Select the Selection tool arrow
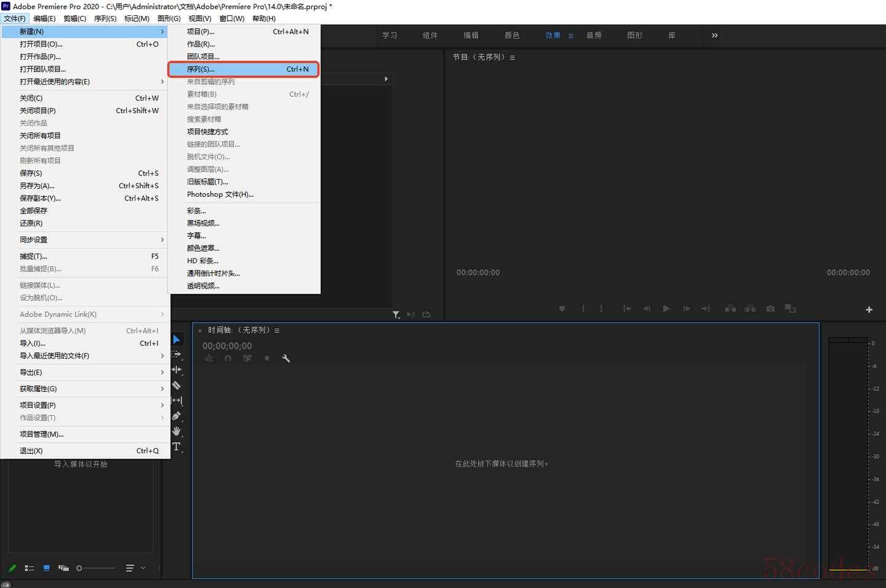This screenshot has width=886, height=588. 177,340
